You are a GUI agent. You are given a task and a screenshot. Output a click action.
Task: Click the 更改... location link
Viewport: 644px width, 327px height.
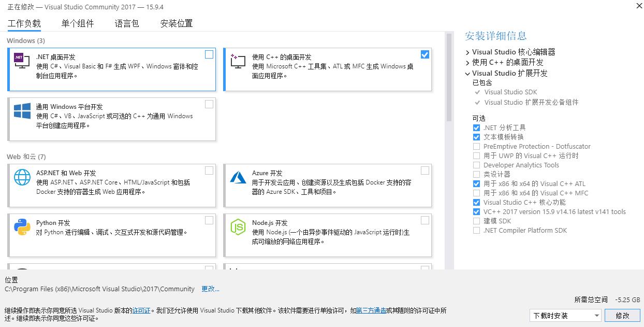click(211, 289)
